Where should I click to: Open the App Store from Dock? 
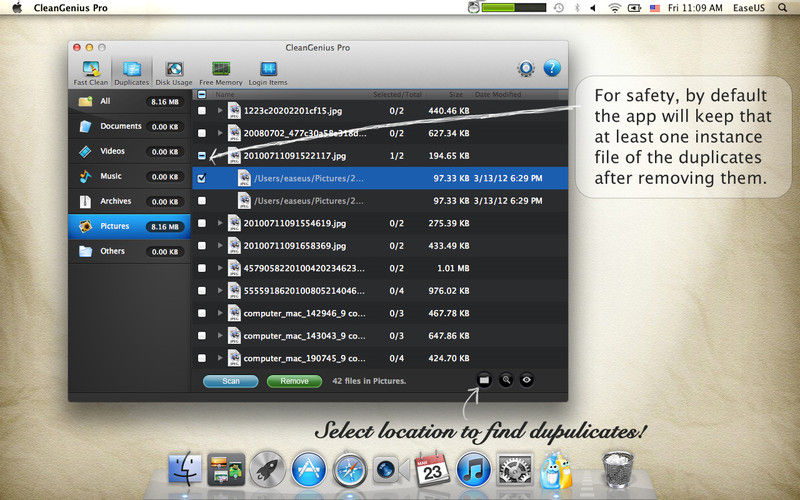[x=309, y=468]
